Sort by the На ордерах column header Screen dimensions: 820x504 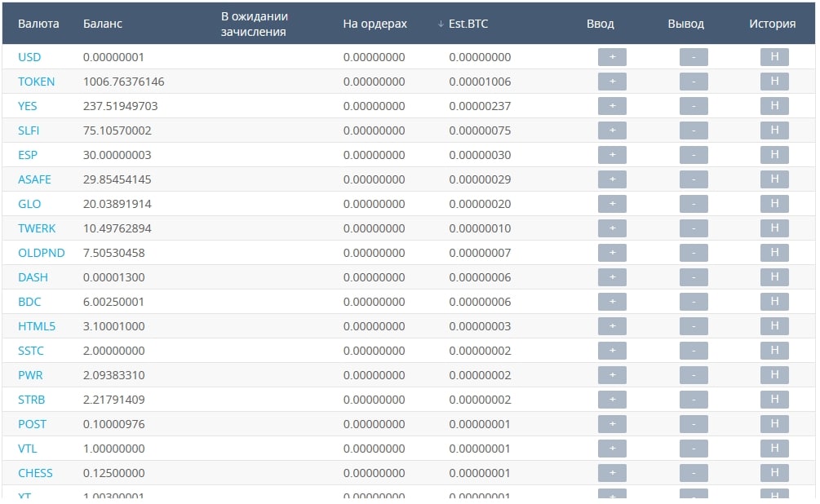click(x=375, y=24)
